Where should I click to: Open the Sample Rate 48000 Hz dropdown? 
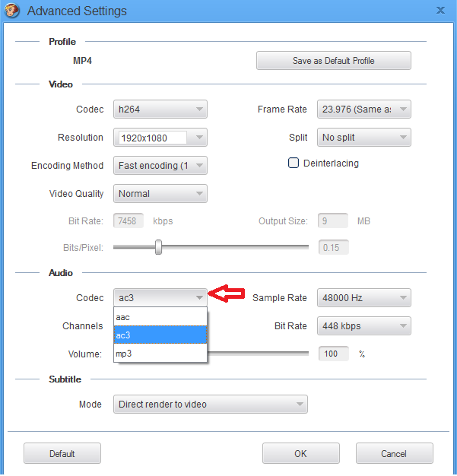[x=363, y=297]
